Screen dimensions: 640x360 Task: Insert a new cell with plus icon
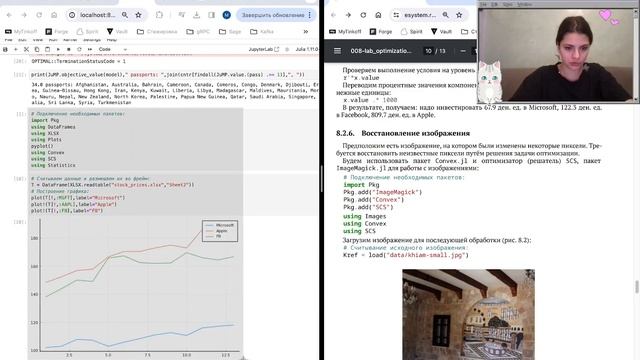tap(16, 49)
